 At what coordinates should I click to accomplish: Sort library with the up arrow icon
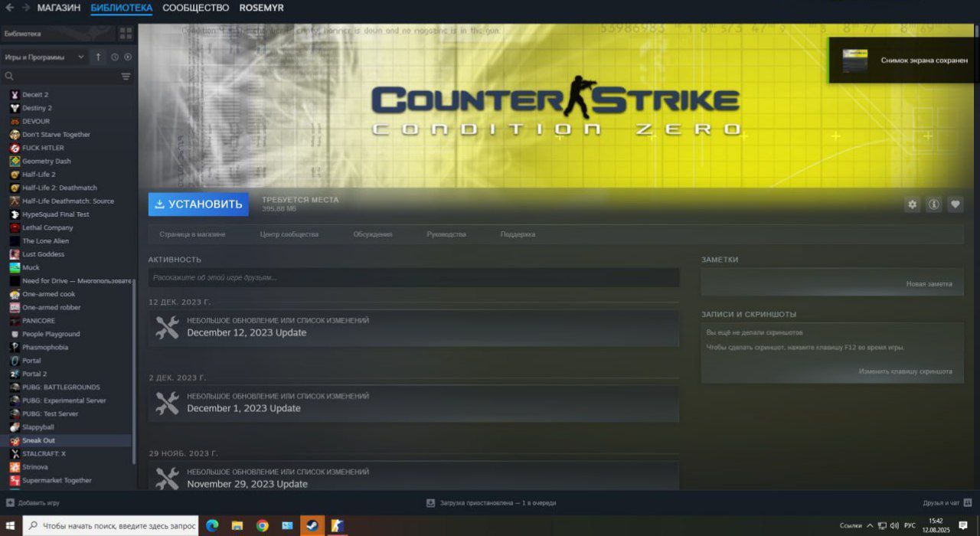(98, 57)
